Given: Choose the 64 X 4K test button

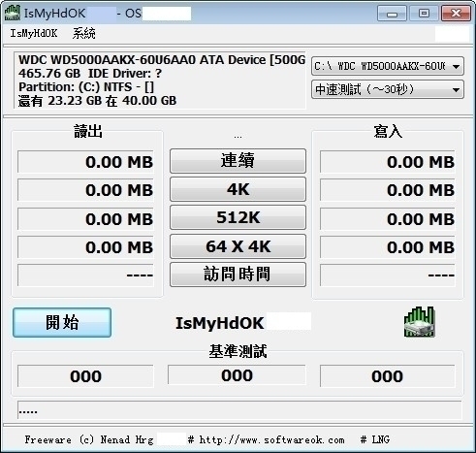Looking at the screenshot, I should [x=238, y=246].
